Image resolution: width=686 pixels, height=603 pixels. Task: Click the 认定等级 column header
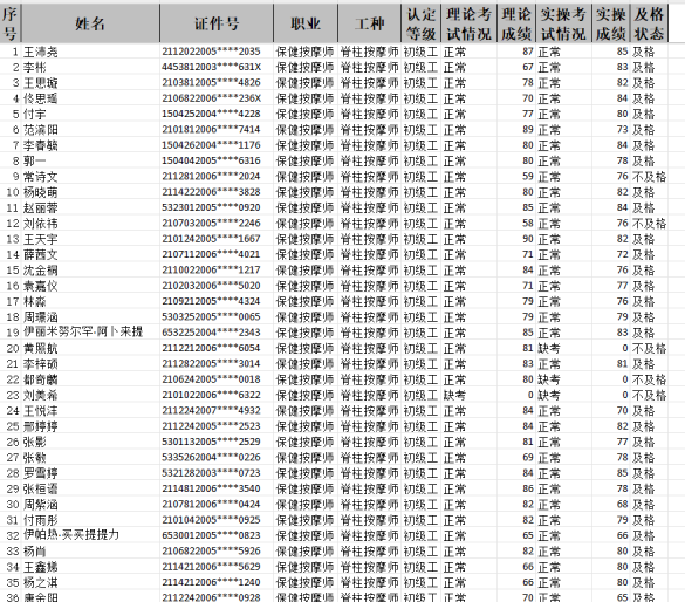(419, 23)
